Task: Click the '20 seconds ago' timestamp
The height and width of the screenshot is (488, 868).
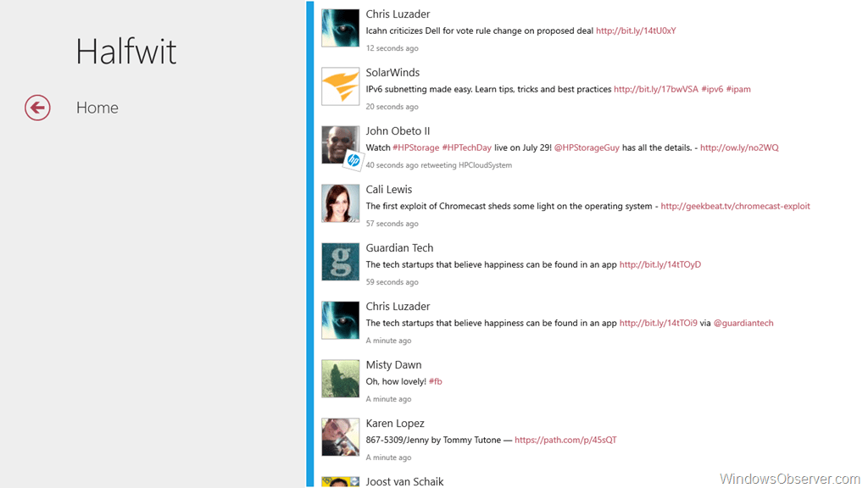Action: pos(392,107)
